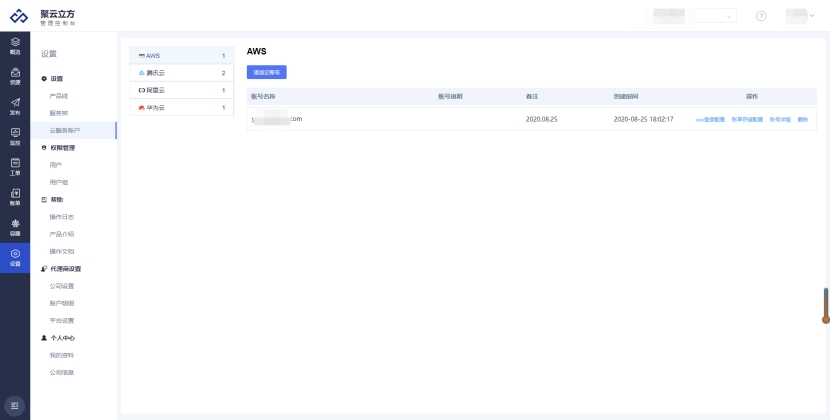The width and height of the screenshot is (830, 420).
Task: Open sso登录配置 for the AWS account
Action: 710,120
